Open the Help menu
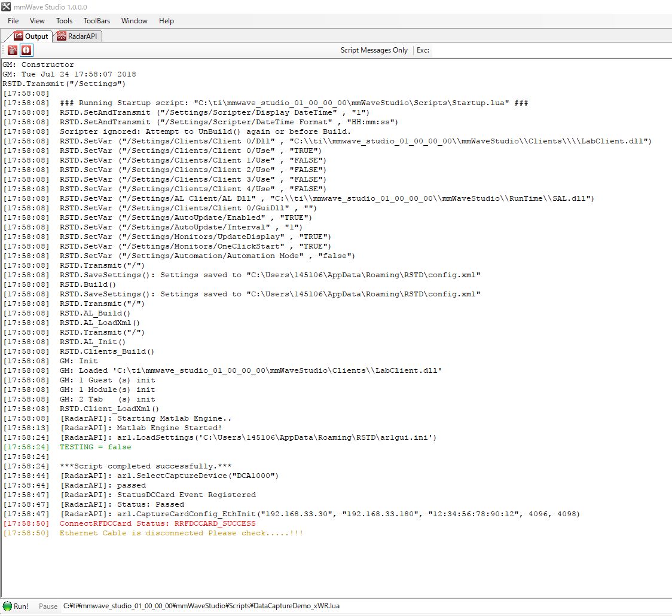Screen dimensions: 672x616 (x=166, y=20)
